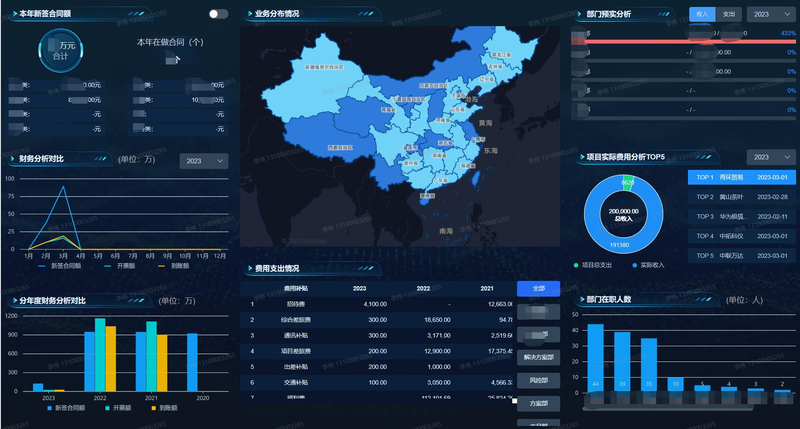Toggle 项目总支出 legend of the donut chart
Screen dimensions: 800x429
point(593,265)
